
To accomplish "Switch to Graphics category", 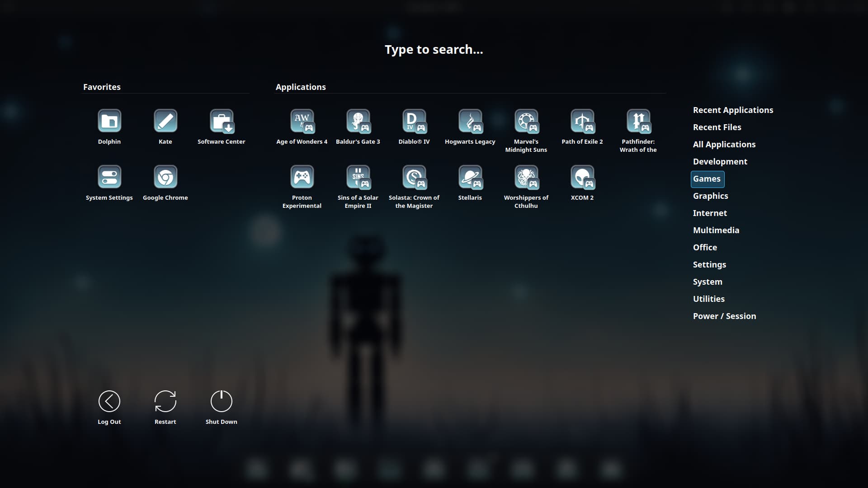I will (710, 196).
